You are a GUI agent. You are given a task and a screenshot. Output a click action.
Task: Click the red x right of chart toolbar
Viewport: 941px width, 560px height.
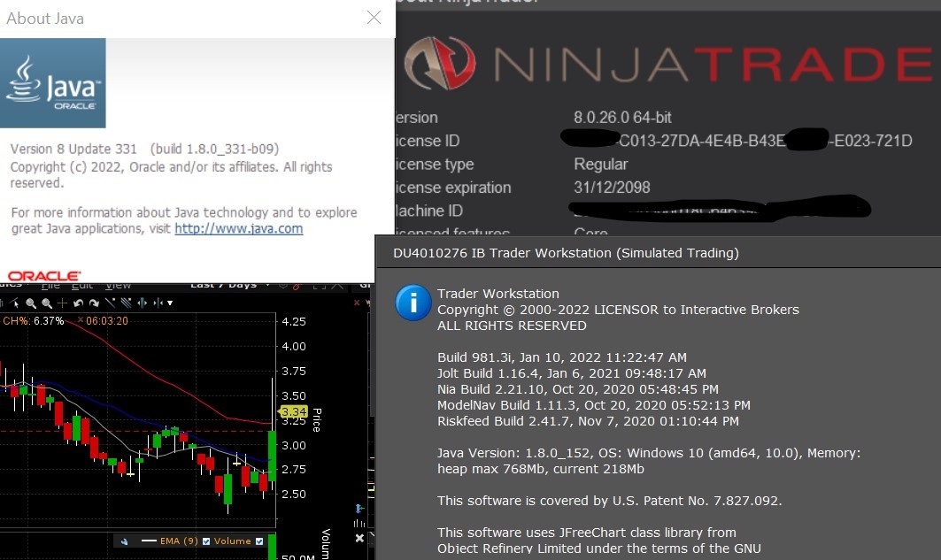pos(357,303)
